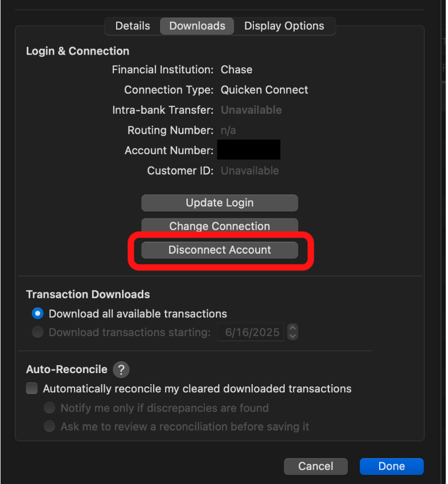This screenshot has height=484, width=448.
Task: Click the Chase financial institution value
Action: coord(236,70)
